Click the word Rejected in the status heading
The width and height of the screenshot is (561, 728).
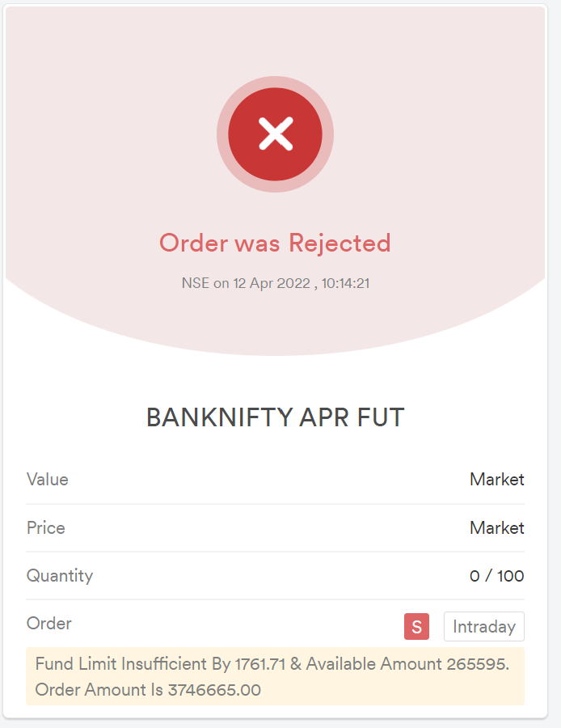click(340, 243)
